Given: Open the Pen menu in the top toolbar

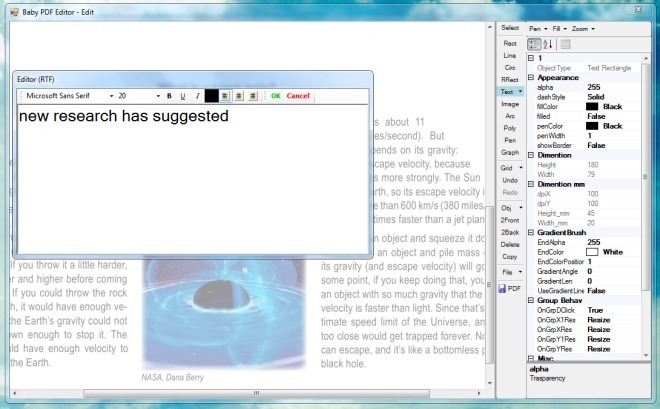Looking at the screenshot, I should click(538, 29).
